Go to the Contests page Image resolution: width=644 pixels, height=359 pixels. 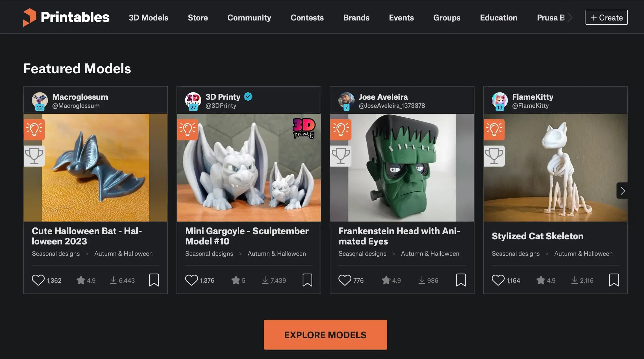coord(307,18)
